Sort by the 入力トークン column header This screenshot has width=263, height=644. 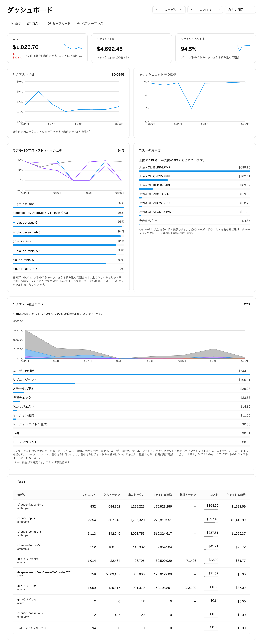[112, 495]
